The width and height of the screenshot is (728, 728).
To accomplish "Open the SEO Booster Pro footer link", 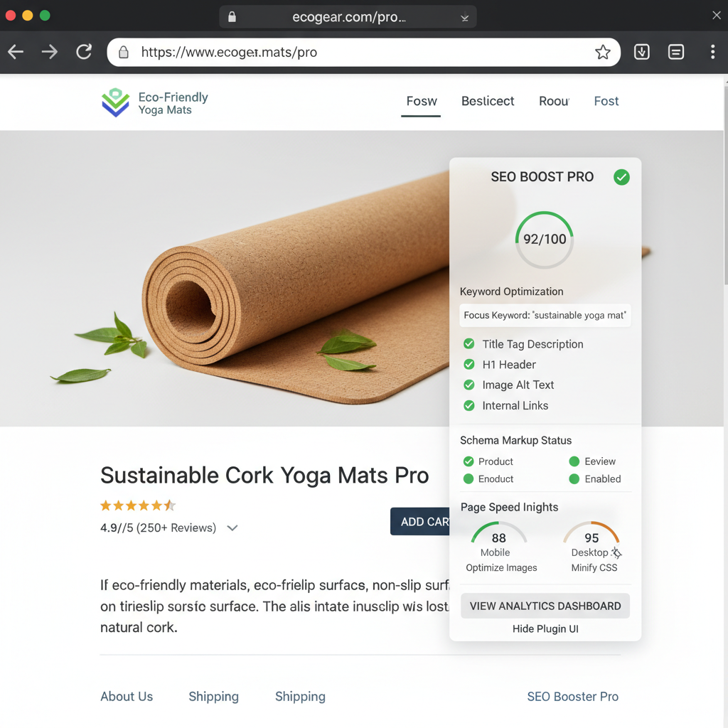I will pos(572,697).
